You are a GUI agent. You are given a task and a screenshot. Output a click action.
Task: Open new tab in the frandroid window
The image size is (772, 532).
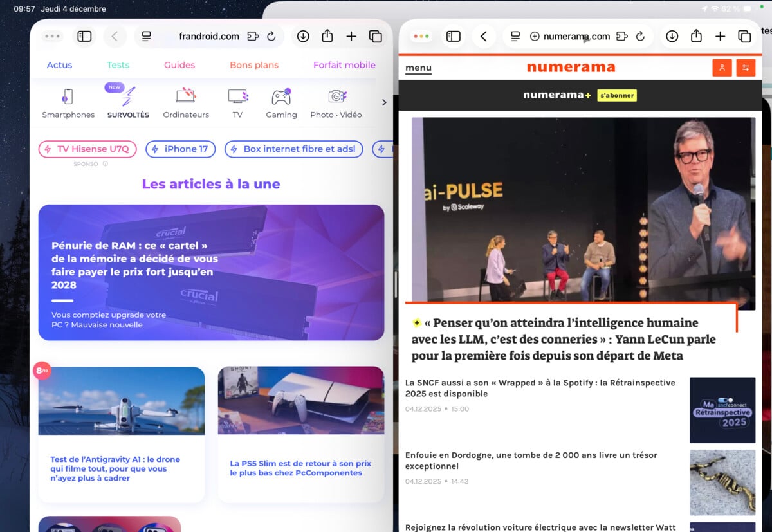tap(351, 37)
